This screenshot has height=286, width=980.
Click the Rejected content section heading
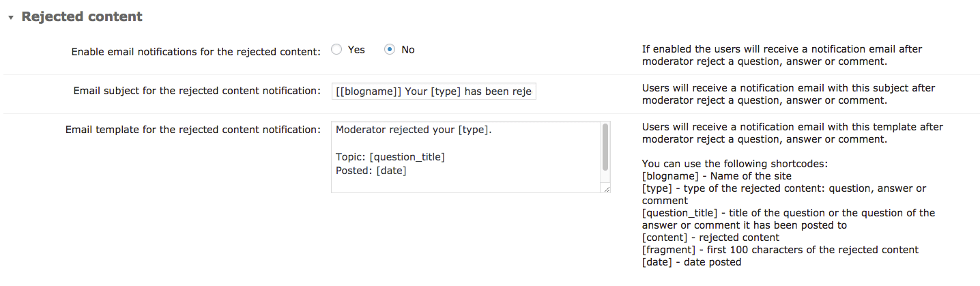pyautogui.click(x=82, y=17)
